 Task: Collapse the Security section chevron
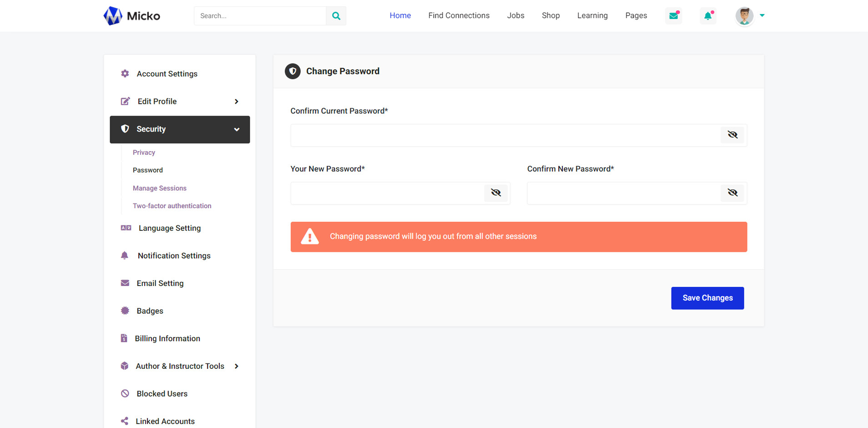coord(237,130)
